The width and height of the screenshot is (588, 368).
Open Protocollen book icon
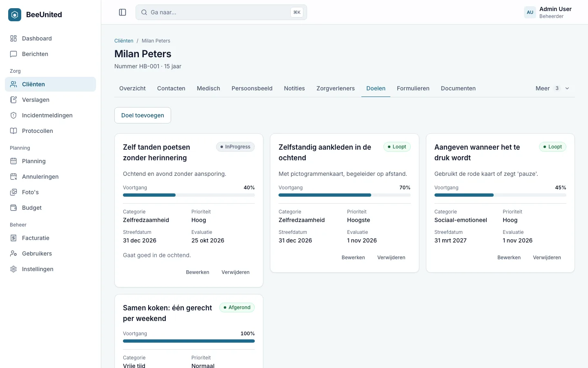pyautogui.click(x=13, y=131)
